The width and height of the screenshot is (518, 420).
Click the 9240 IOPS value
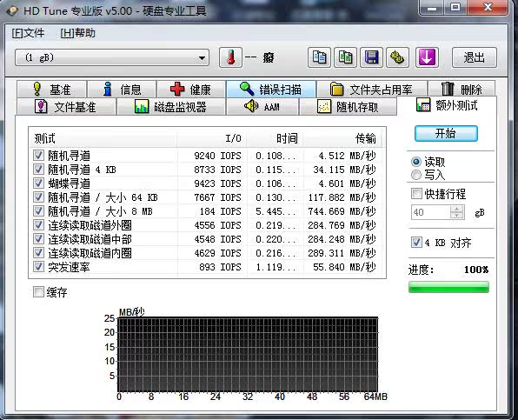click(217, 156)
